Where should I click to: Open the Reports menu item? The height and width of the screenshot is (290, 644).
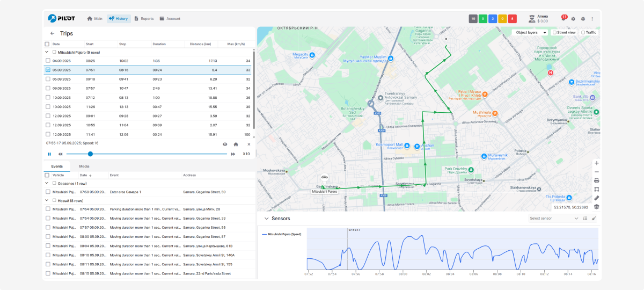144,18
